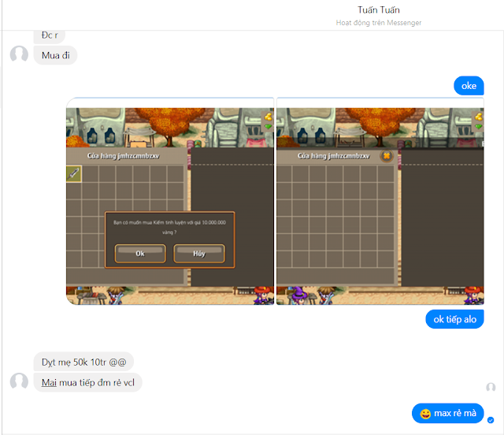Click the smiley emoji in the last message
Viewport: 504px width, 435px height.
click(x=425, y=414)
